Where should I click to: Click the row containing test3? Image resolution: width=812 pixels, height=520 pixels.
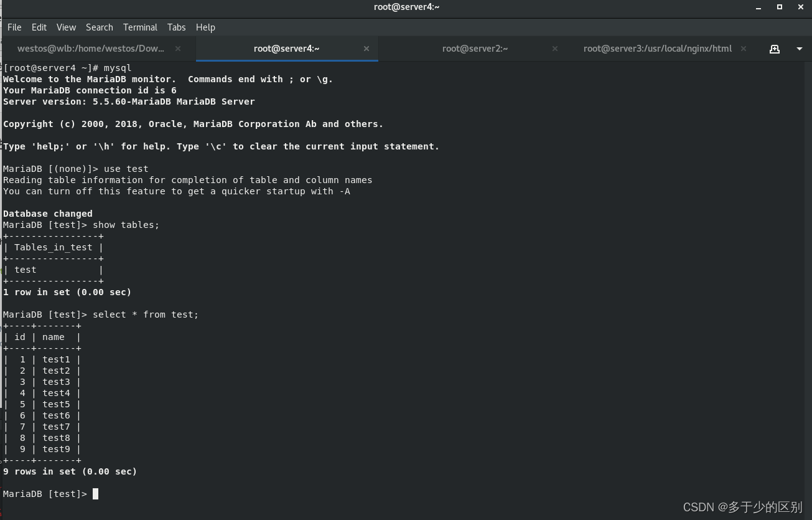[x=42, y=382]
